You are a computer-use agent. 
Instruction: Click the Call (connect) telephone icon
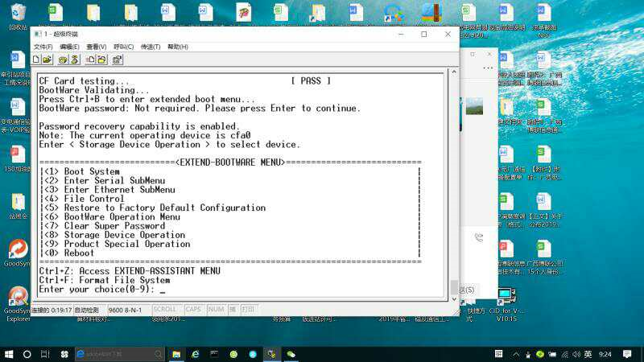63,60
